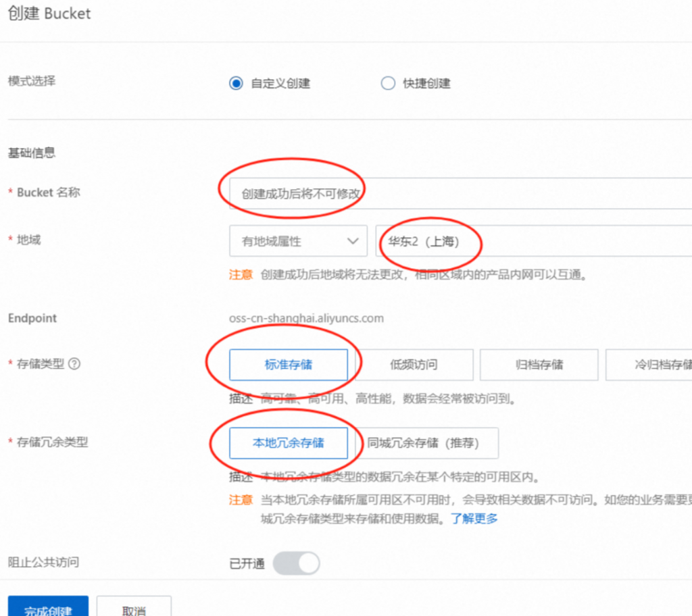
Task: Open the 了解更多 link
Action: (x=474, y=519)
